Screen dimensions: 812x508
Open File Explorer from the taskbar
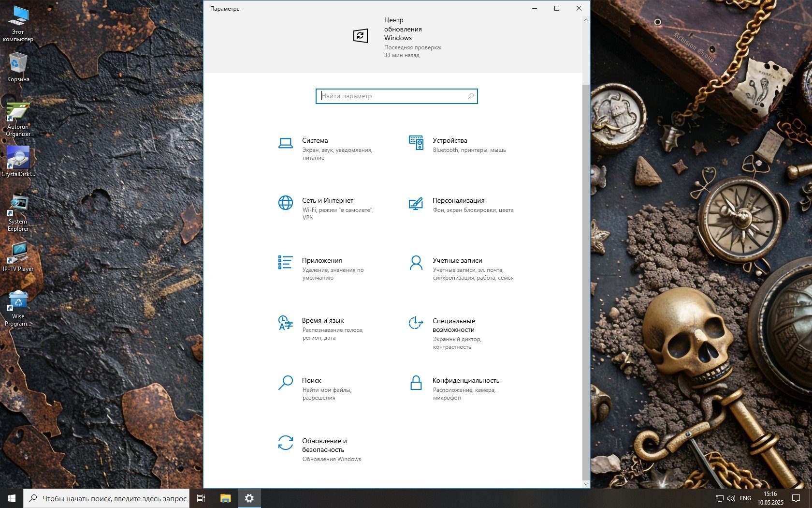(x=225, y=498)
